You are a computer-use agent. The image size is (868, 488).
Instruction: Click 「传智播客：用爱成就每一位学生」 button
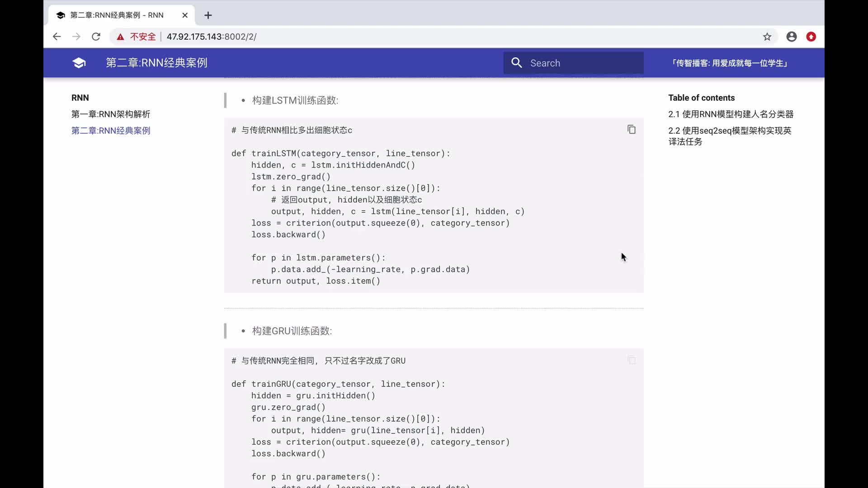(730, 62)
